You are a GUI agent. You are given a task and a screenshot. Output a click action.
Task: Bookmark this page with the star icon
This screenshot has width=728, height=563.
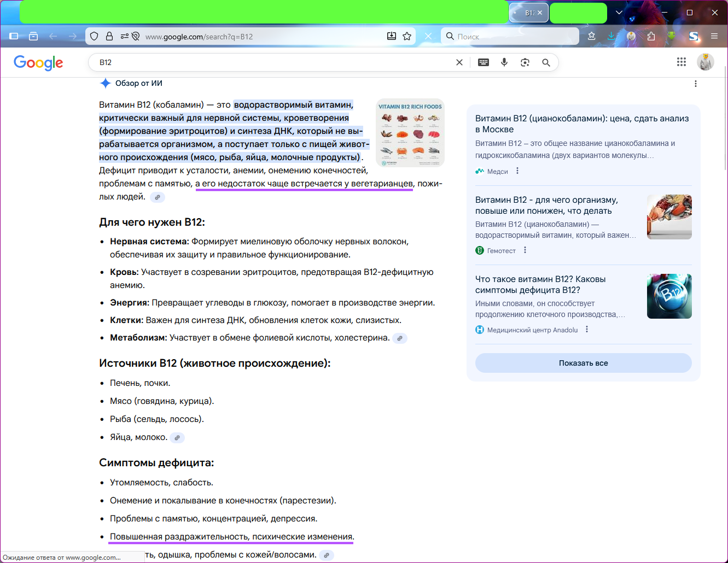[x=407, y=36]
